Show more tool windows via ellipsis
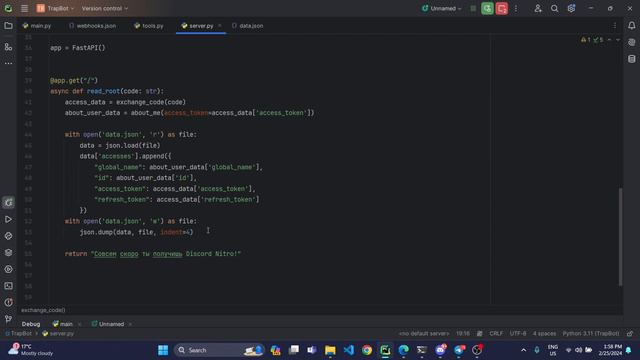The height and width of the screenshot is (360, 640). click(x=8, y=63)
